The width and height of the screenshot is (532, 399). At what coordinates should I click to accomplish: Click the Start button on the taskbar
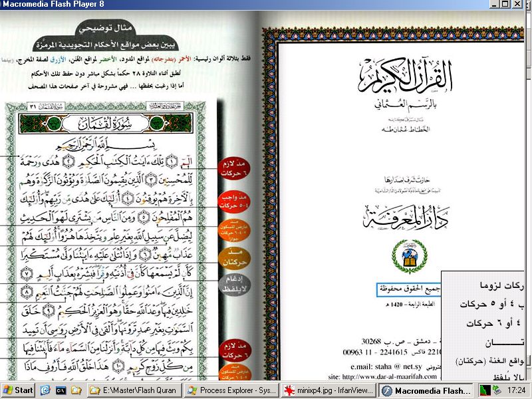click(19, 390)
